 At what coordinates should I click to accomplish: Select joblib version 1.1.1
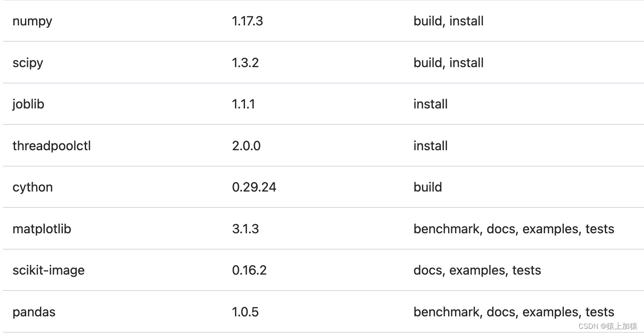[x=243, y=104]
